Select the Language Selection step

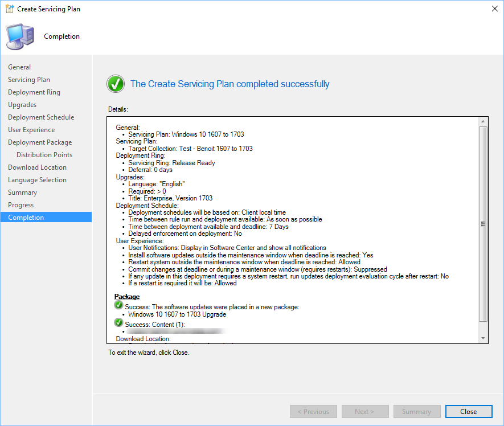[x=37, y=180]
